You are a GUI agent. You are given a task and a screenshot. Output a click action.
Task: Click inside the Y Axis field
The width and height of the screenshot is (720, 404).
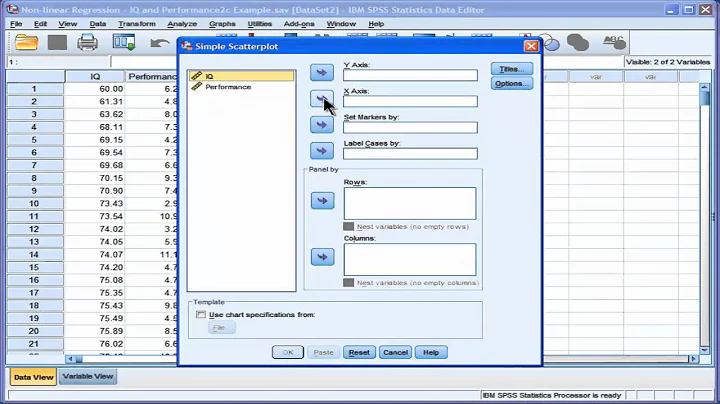point(410,75)
